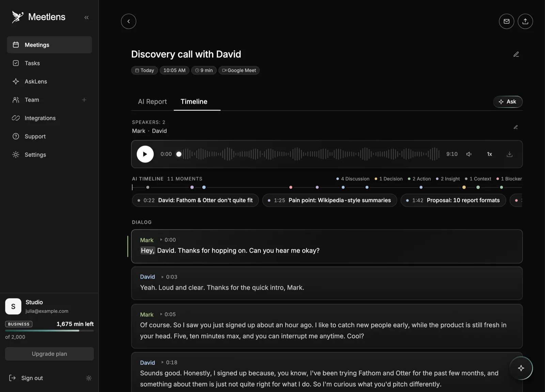
Task: Jump to 1:25 Pain point moment
Action: (x=329, y=200)
